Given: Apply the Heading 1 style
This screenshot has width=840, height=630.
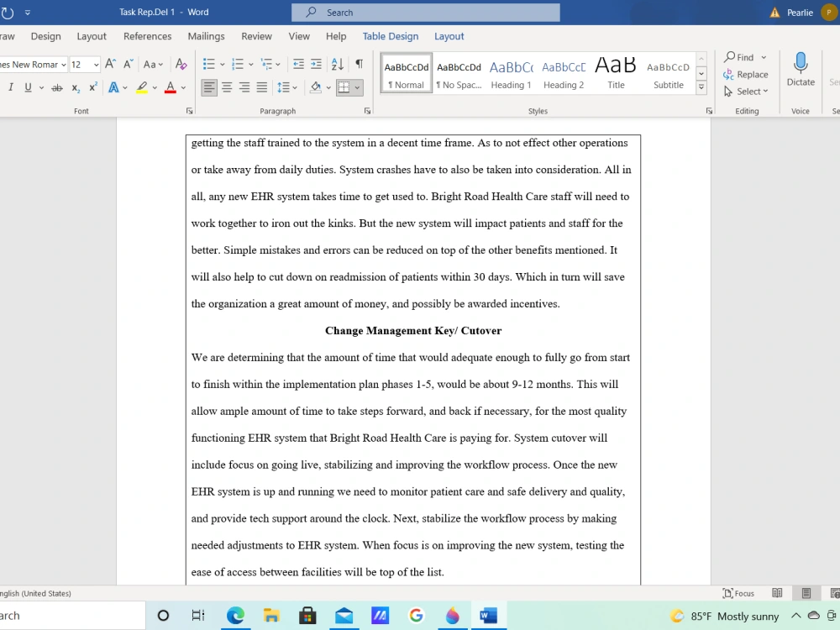Looking at the screenshot, I should (511, 73).
